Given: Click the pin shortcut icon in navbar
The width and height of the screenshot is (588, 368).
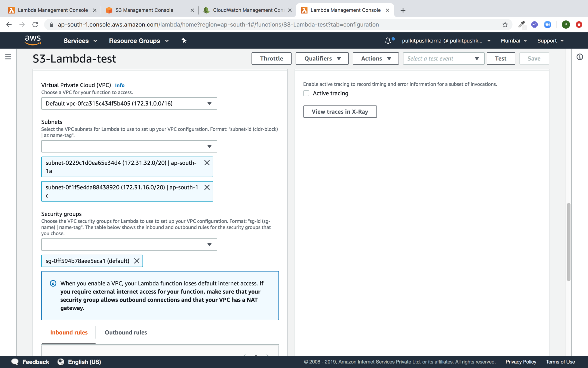Looking at the screenshot, I should [184, 41].
